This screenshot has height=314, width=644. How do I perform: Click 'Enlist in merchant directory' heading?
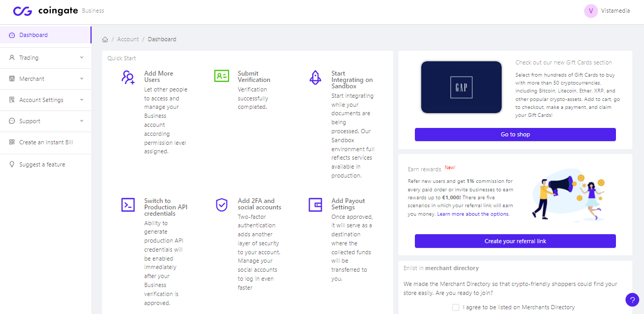coord(441,268)
